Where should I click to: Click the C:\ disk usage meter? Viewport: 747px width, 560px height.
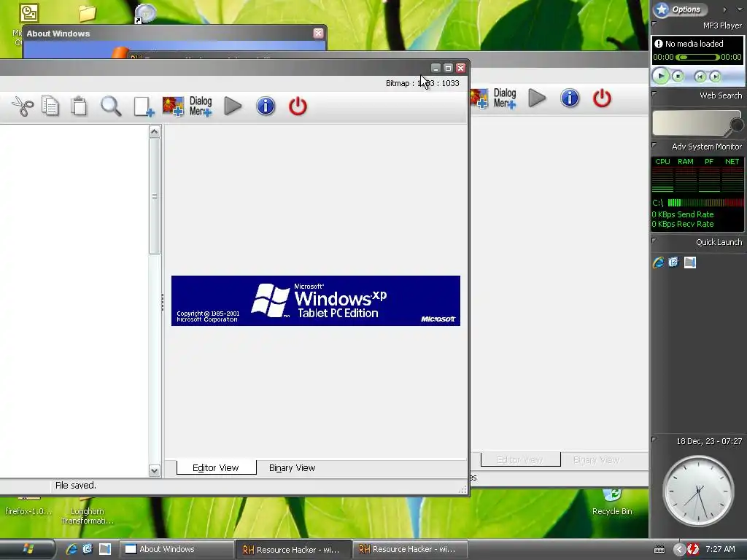705,203
